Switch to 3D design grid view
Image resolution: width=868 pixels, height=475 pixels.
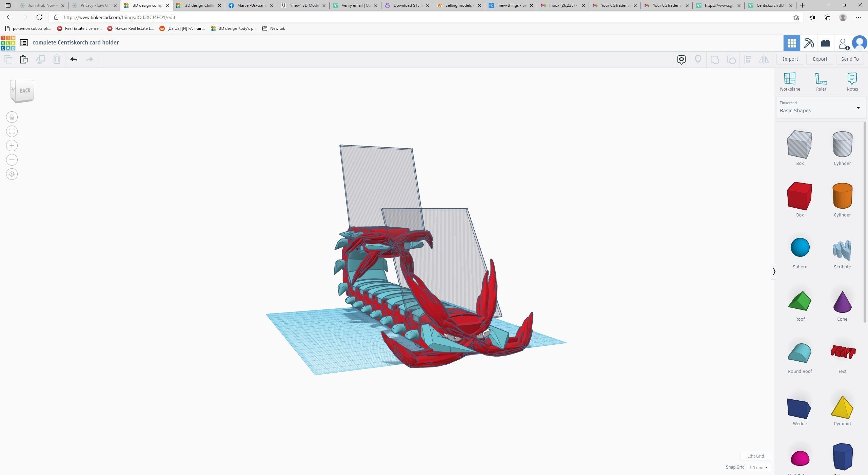792,43
